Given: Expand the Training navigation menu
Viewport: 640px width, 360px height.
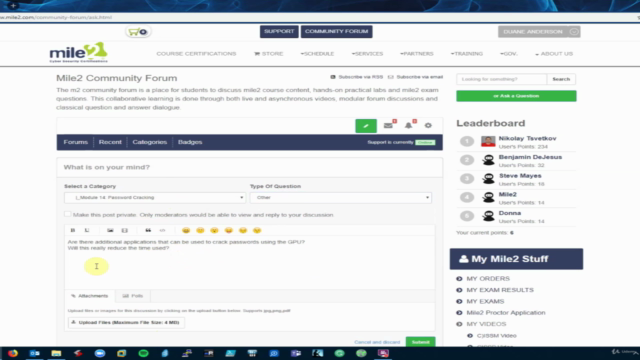Looking at the screenshot, I should click(467, 54).
